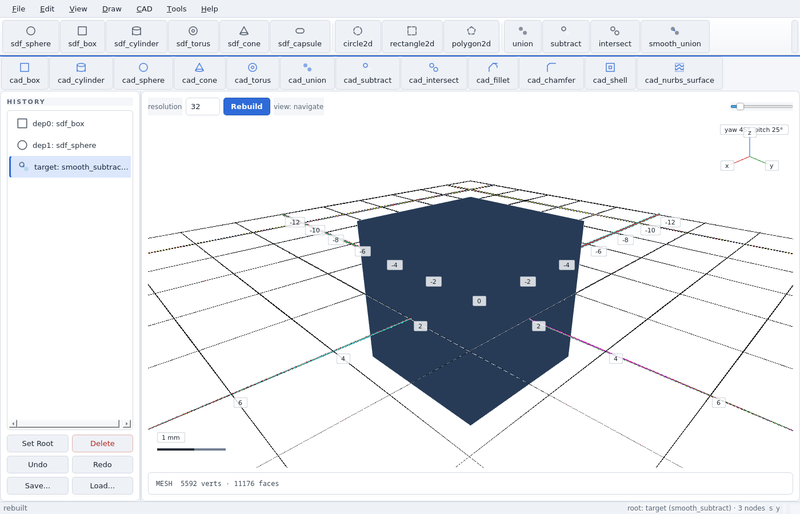Insert an sdf_cylinder node
The image size is (800, 514).
coord(136,37)
